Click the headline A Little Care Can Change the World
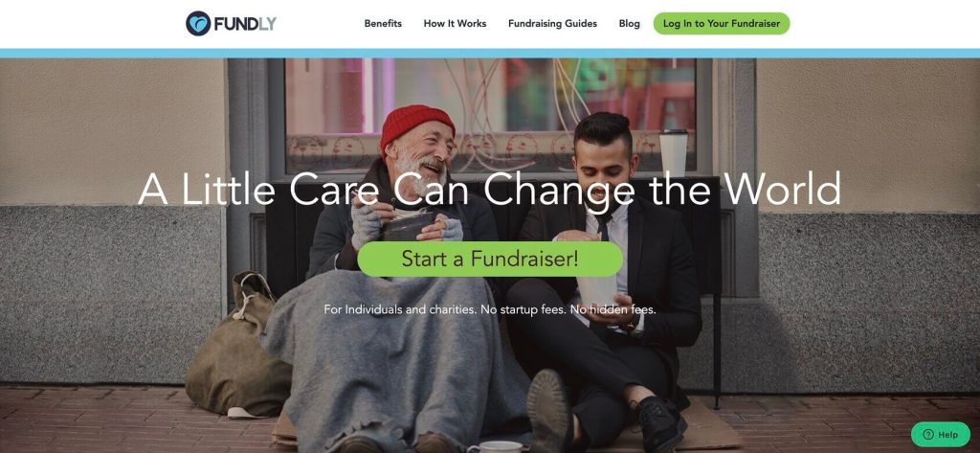The image size is (980, 453). pyautogui.click(x=489, y=189)
